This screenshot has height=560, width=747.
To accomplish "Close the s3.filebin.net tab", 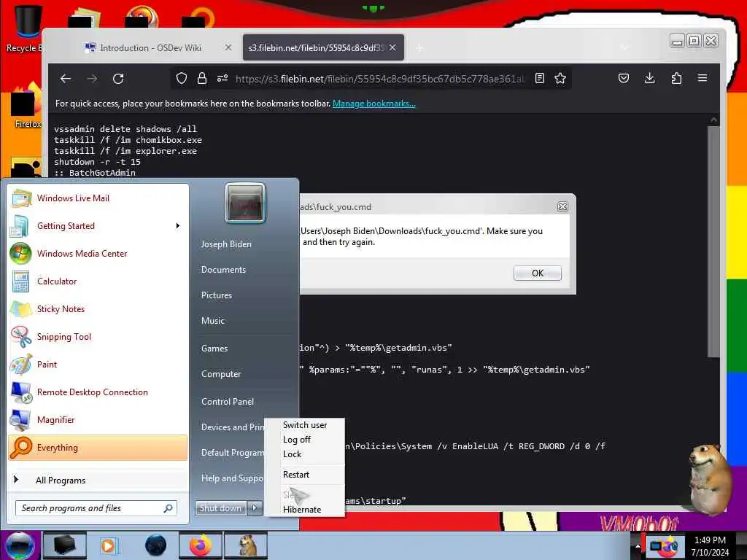I will click(392, 47).
